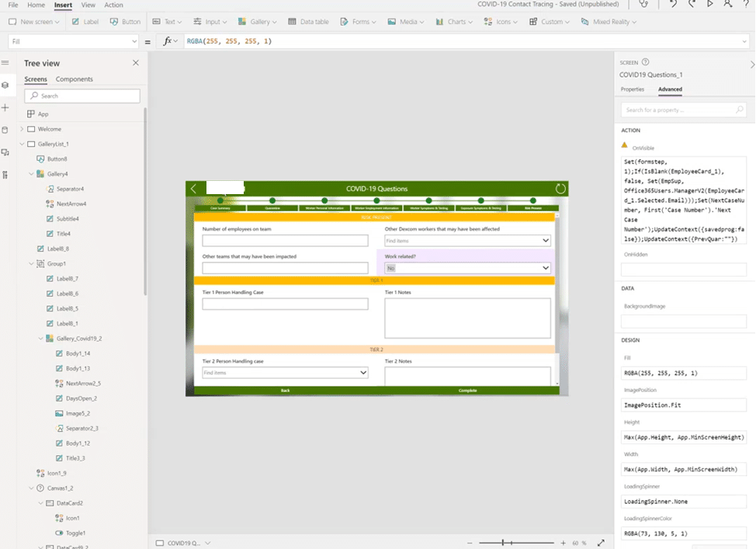756x549 pixels.
Task: Open the New screen dropdown
Action: [x=34, y=22]
